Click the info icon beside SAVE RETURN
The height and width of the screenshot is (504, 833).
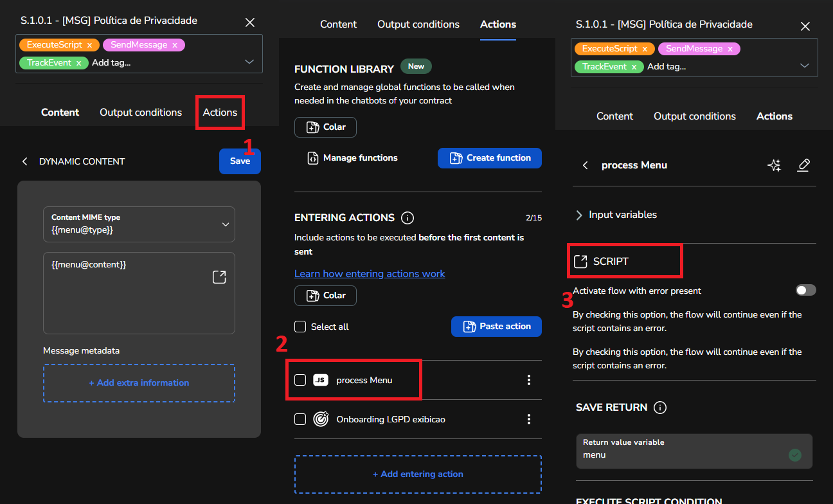pos(659,407)
